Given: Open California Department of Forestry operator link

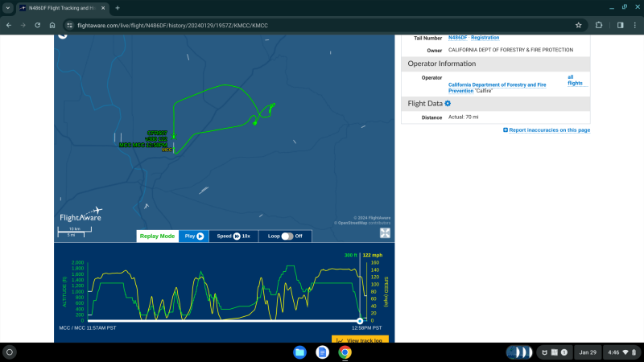Looking at the screenshot, I should click(x=497, y=88).
